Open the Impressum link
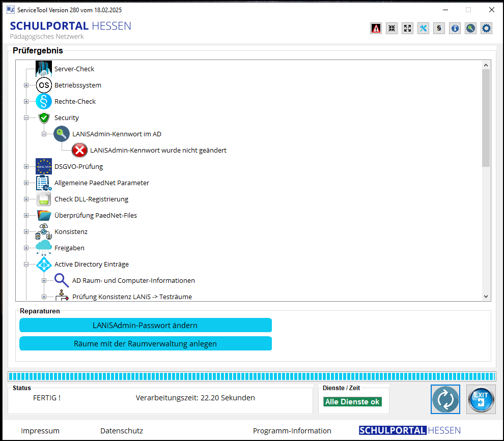Viewport: 504px width, 441px height. click(x=40, y=431)
